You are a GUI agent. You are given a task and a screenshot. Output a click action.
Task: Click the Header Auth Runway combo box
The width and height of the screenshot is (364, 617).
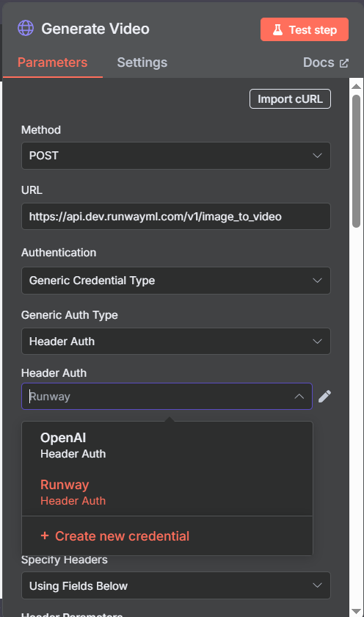(167, 396)
